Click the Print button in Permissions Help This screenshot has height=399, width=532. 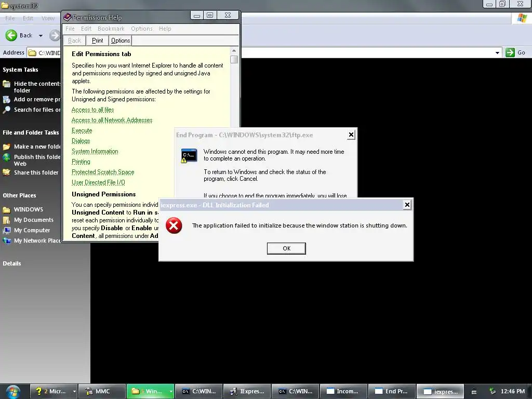[x=97, y=41]
